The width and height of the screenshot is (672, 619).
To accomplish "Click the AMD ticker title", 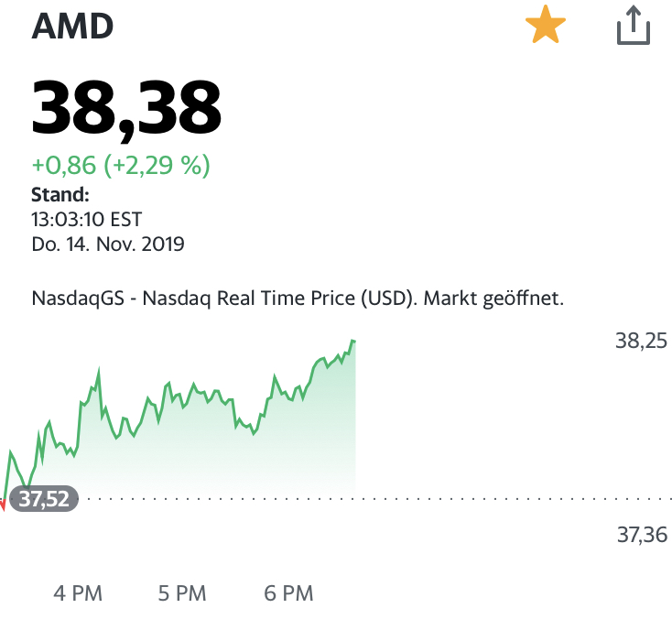I will click(x=72, y=27).
